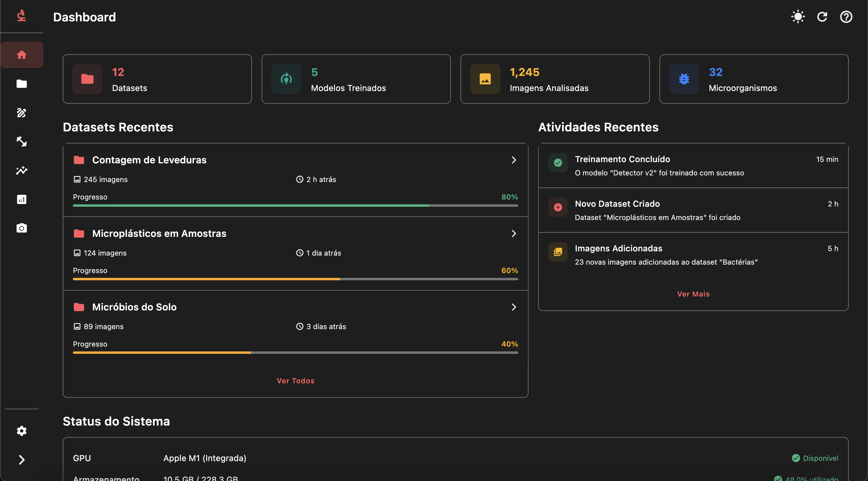Open the Datasets folder sidebar icon
This screenshot has width=868, height=481.
click(x=22, y=84)
